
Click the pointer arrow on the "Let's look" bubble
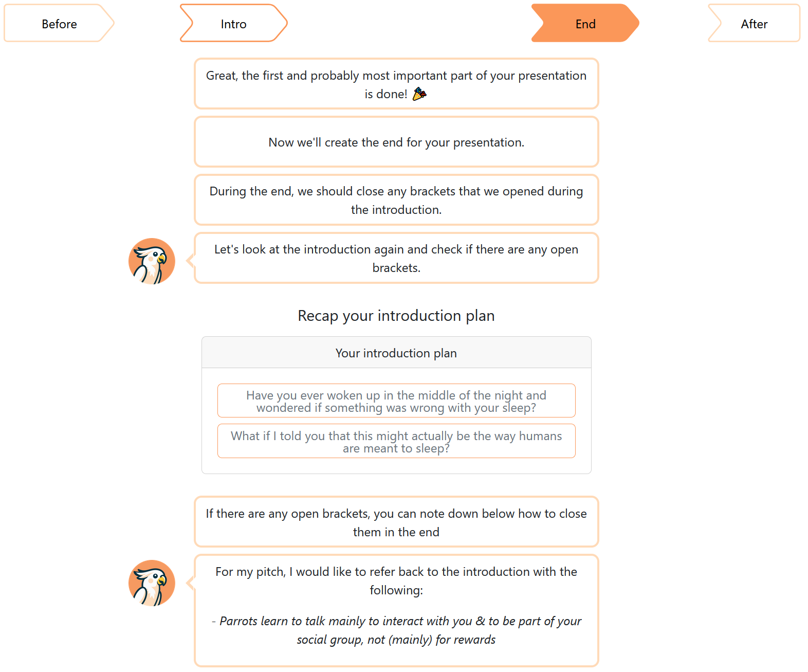pyautogui.click(x=190, y=261)
